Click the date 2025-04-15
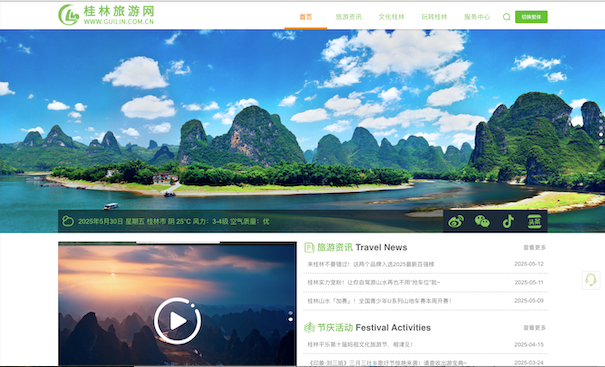The width and height of the screenshot is (605, 367). [529, 344]
